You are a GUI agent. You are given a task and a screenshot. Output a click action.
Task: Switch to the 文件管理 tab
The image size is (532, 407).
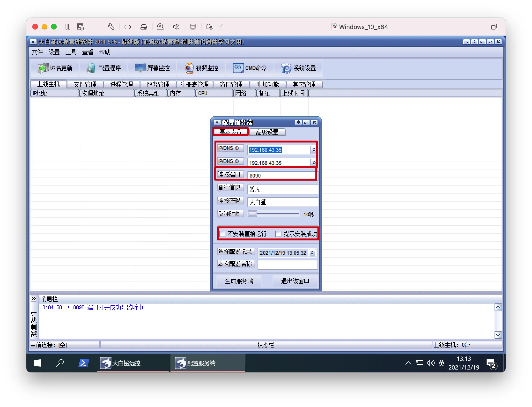point(85,84)
